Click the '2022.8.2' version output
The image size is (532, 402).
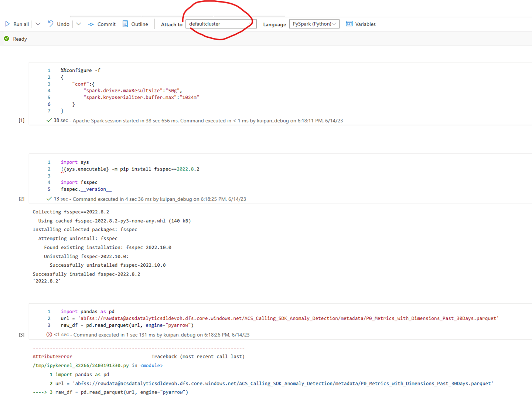[x=47, y=281]
